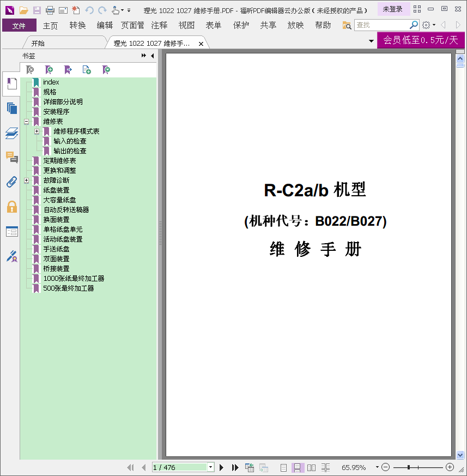467x476 pixels.
Task: Open the 帮助 ribbon tab
Action: pos(323,26)
